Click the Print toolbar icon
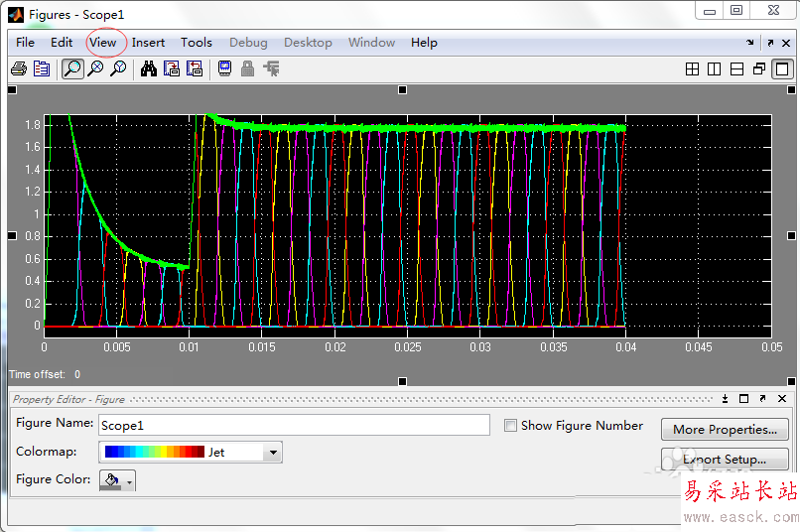The width and height of the screenshot is (800, 532). pyautogui.click(x=19, y=68)
